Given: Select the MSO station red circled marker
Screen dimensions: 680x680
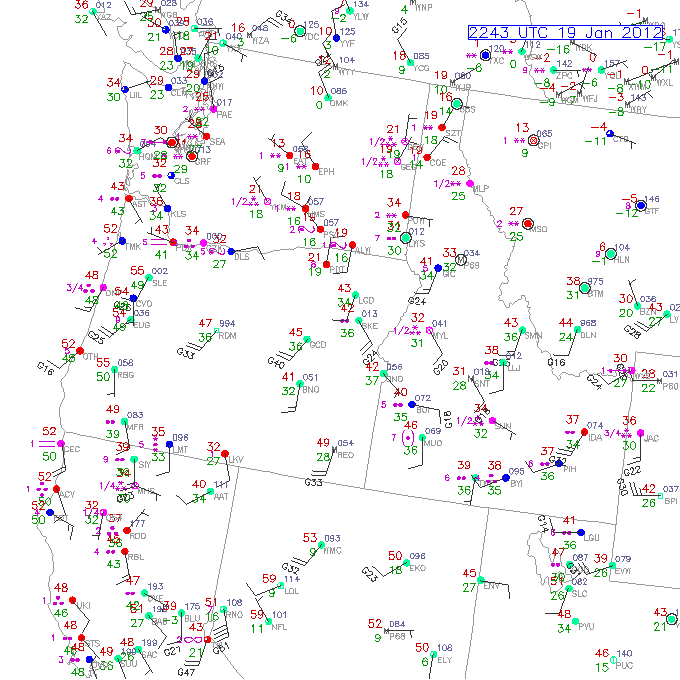Looking at the screenshot, I should coord(527,224).
